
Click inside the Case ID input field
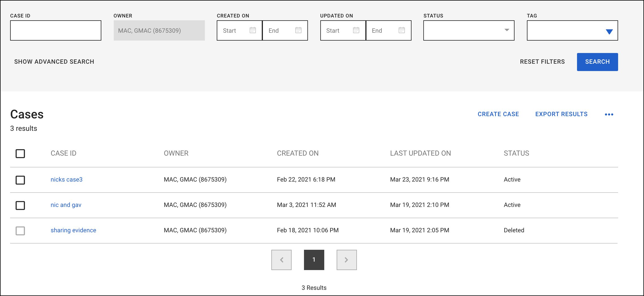[x=55, y=30]
